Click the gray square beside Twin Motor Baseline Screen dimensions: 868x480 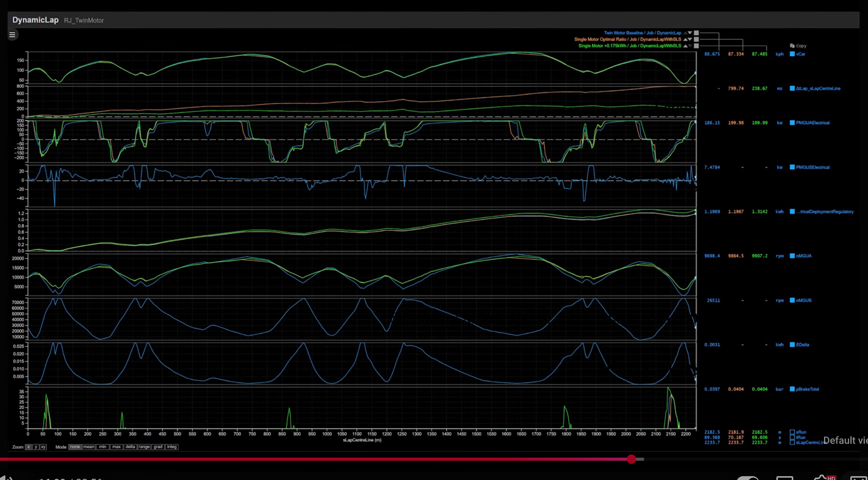696,33
